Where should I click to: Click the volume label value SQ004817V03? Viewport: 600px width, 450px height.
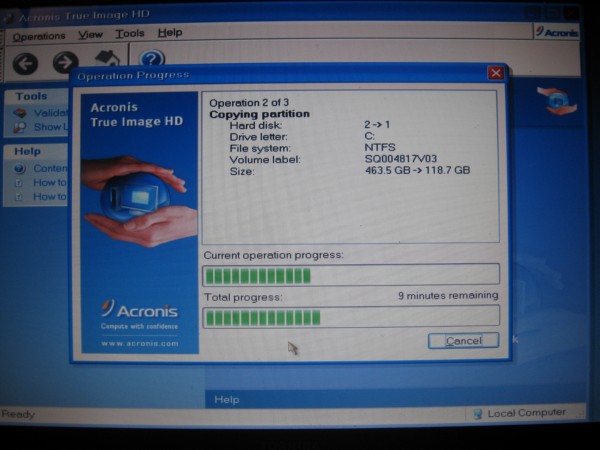pyautogui.click(x=401, y=159)
